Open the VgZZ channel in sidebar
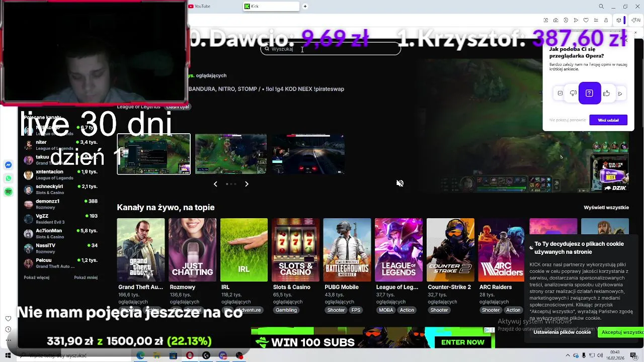644x362 pixels. (x=60, y=219)
